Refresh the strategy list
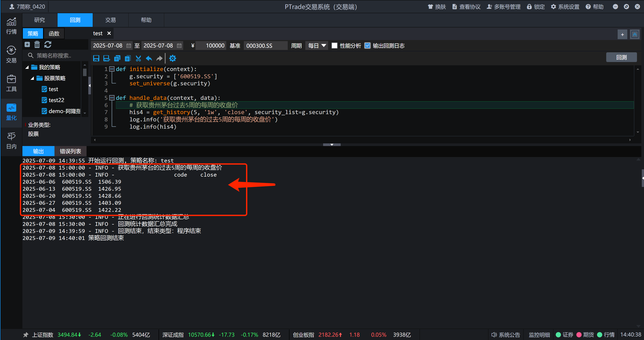The image size is (644, 340). pyautogui.click(x=48, y=45)
